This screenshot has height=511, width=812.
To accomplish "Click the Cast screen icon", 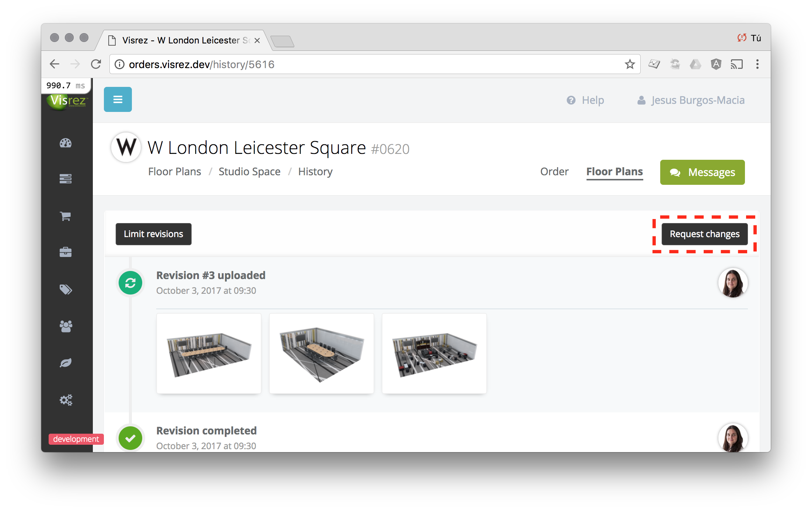I will (x=737, y=64).
